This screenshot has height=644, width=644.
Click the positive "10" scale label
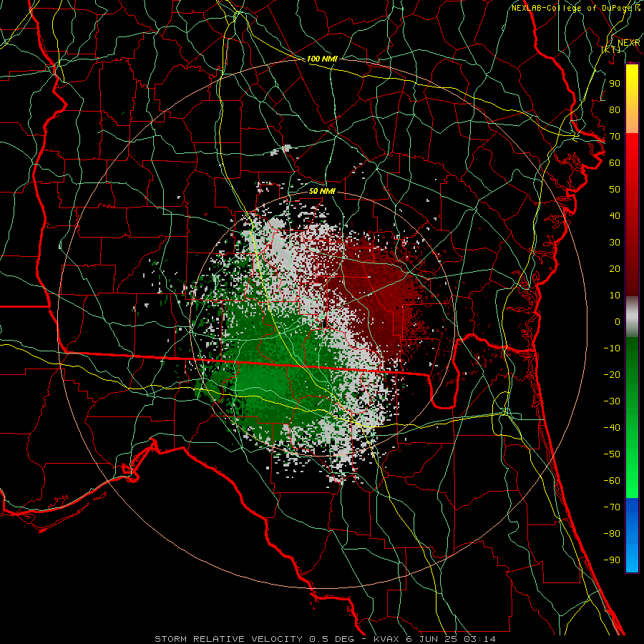point(615,296)
